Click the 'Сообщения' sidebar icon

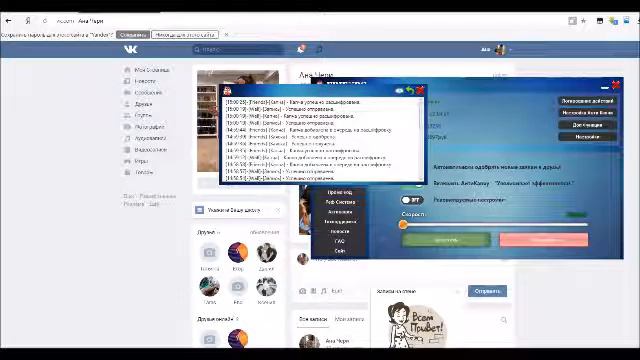point(127,93)
